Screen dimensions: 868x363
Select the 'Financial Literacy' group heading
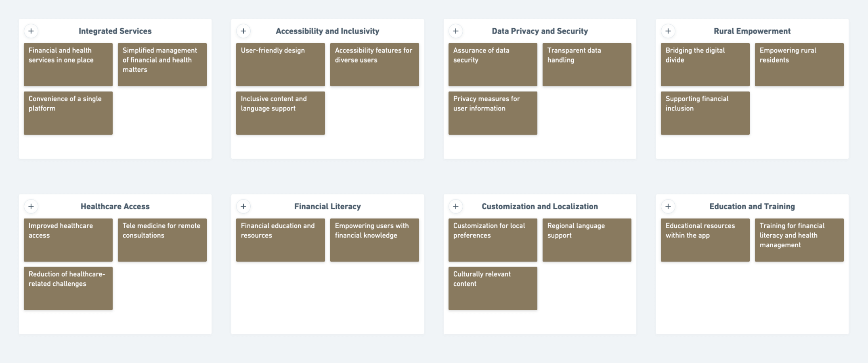(x=327, y=207)
